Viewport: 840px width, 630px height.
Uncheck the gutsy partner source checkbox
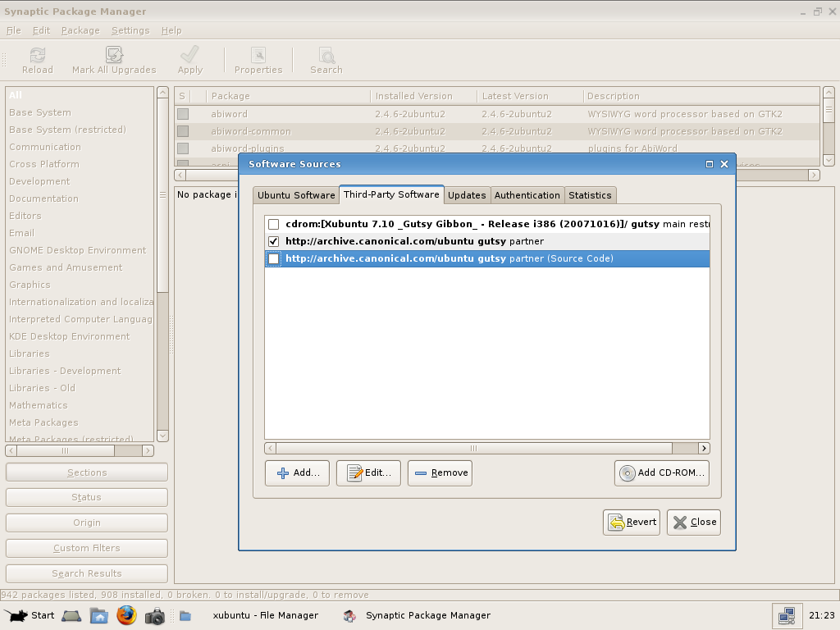[x=274, y=242]
